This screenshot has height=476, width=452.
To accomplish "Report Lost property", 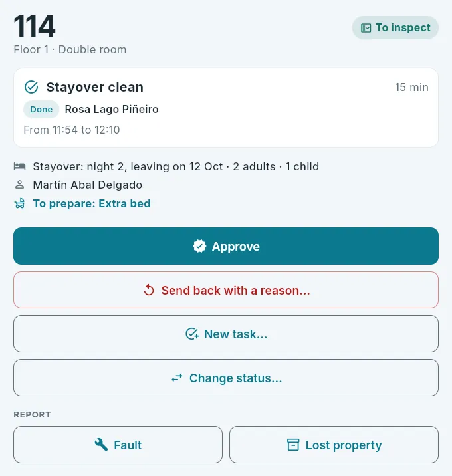I will tap(334, 445).
